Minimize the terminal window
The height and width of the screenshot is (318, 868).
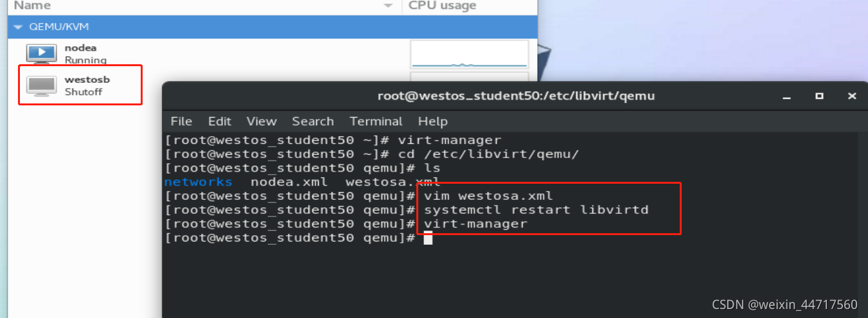[786, 96]
